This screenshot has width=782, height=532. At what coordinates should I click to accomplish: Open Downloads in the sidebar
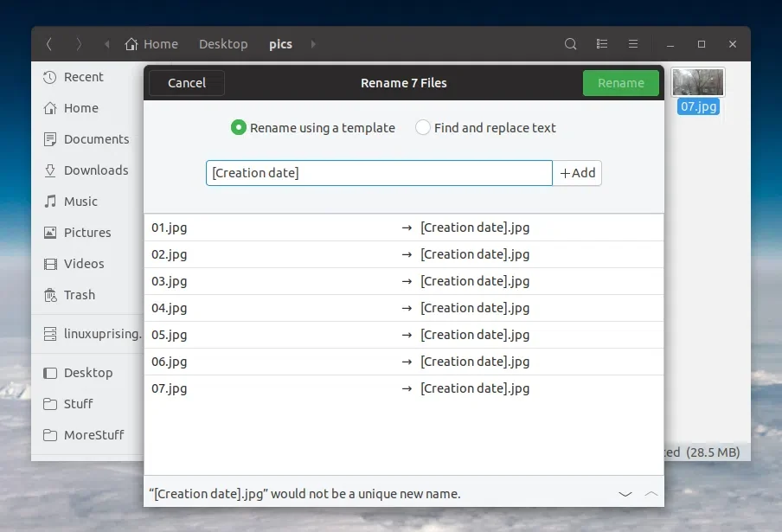point(95,170)
